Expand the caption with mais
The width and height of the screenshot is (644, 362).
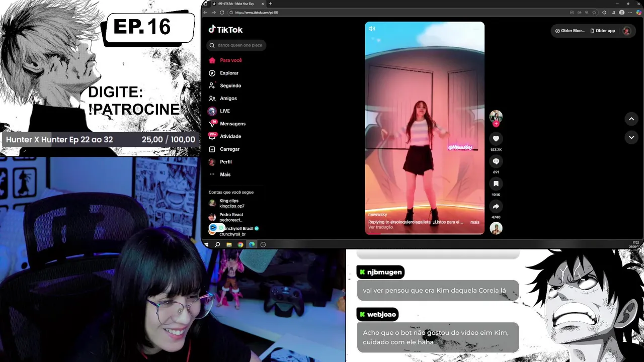click(474, 222)
